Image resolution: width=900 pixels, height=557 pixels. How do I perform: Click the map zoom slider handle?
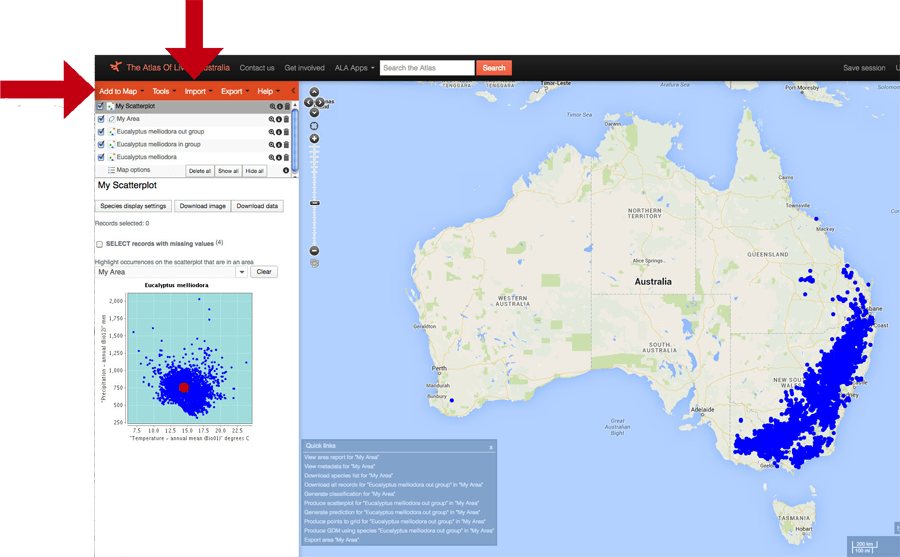[315, 203]
